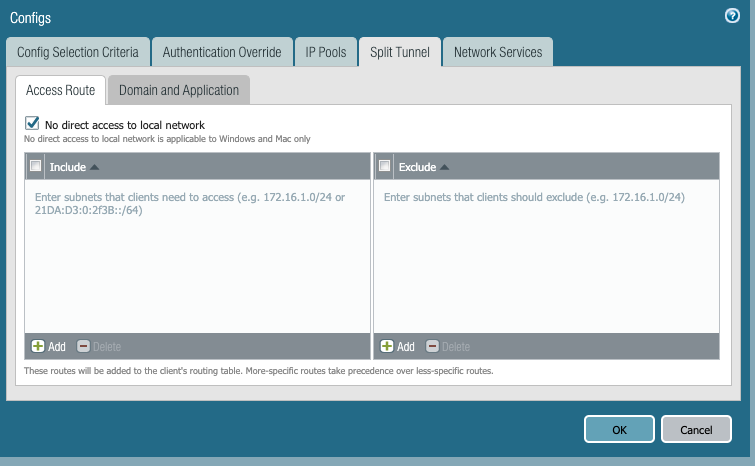This screenshot has width=755, height=466.
Task: Open the Network Services tab
Action: tap(498, 52)
